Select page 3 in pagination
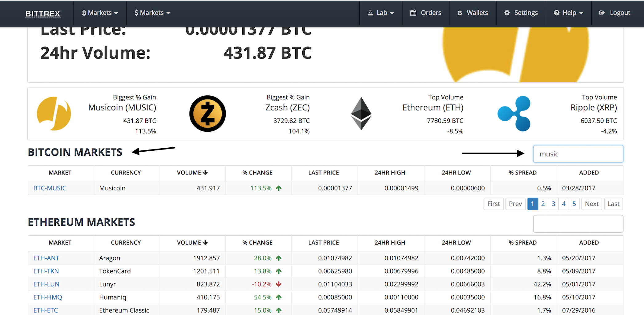 [553, 204]
